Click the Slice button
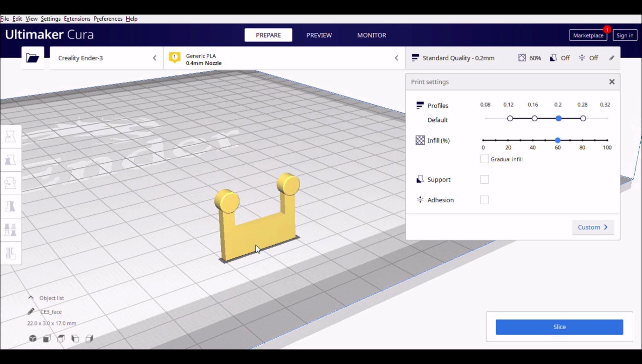This screenshot has height=364, width=642. pyautogui.click(x=559, y=327)
